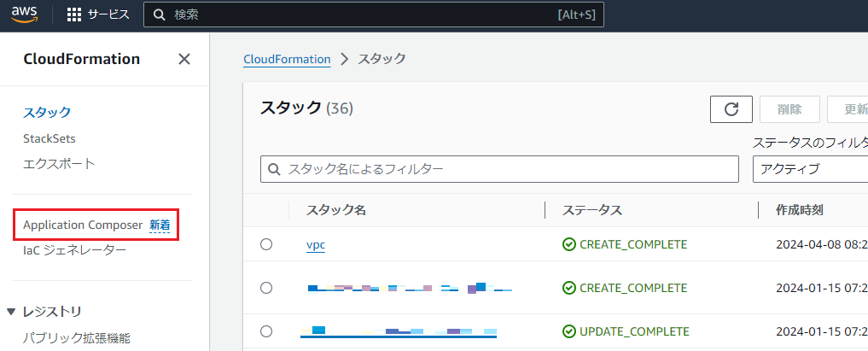868x351 pixels.
Task: Open IaC ジェネレーター in the sidebar
Action: (75, 251)
